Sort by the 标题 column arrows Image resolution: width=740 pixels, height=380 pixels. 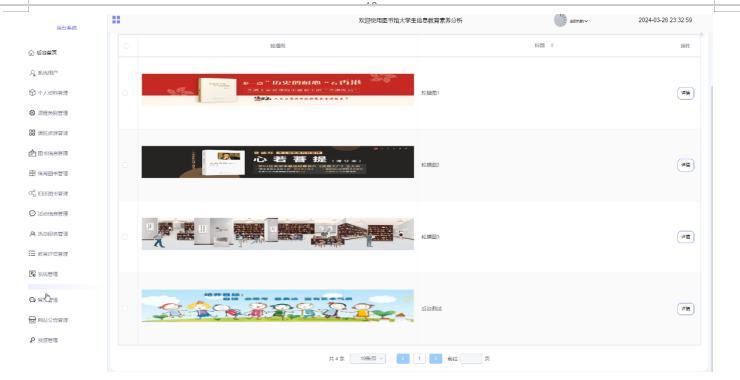[552, 46]
